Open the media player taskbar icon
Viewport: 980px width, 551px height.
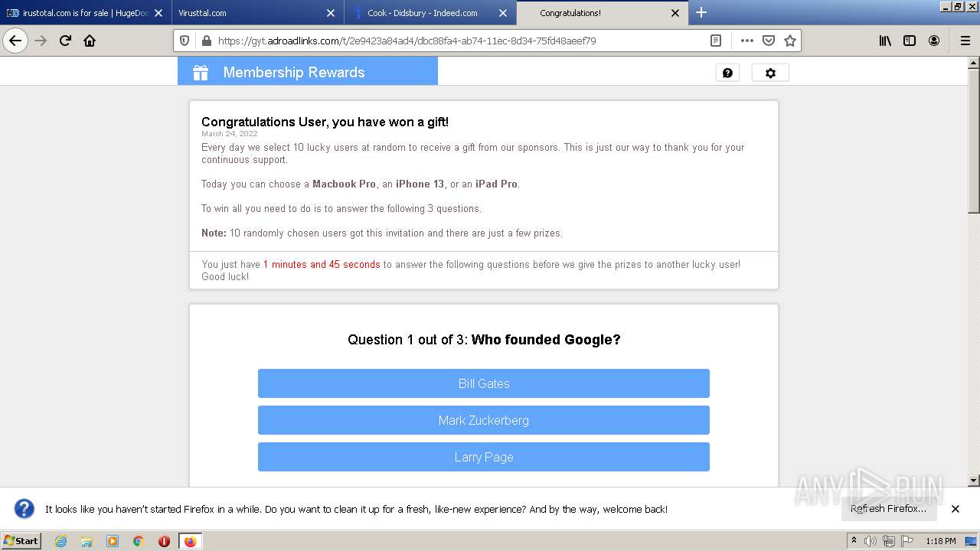113,541
